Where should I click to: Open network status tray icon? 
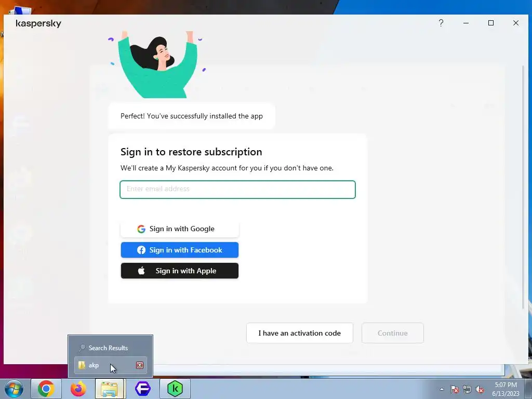point(467,390)
